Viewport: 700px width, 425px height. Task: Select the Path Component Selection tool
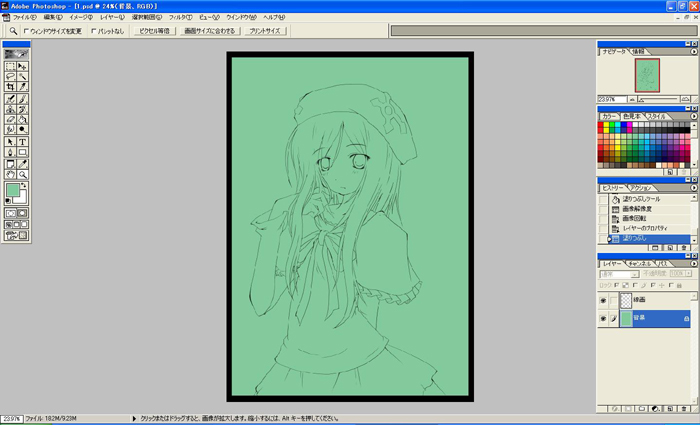(x=10, y=142)
